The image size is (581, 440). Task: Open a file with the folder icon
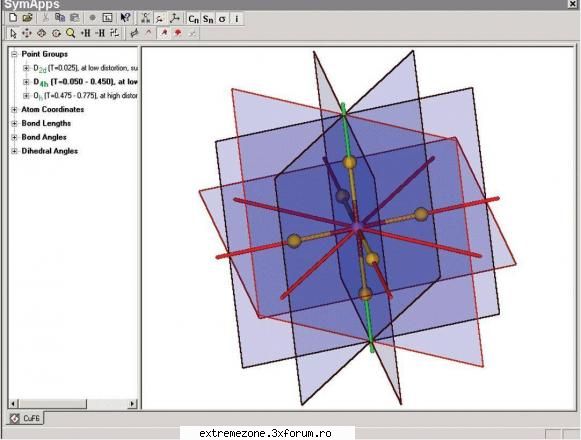click(x=27, y=18)
